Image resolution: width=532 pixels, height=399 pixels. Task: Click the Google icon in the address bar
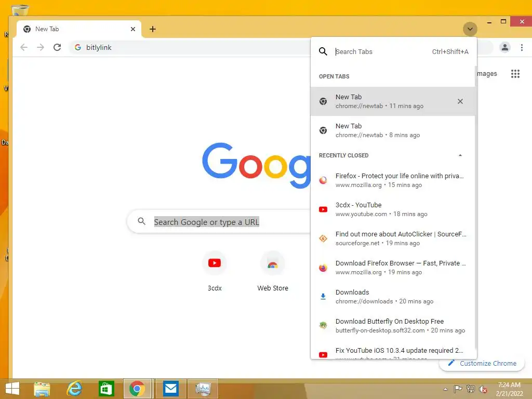[78, 47]
